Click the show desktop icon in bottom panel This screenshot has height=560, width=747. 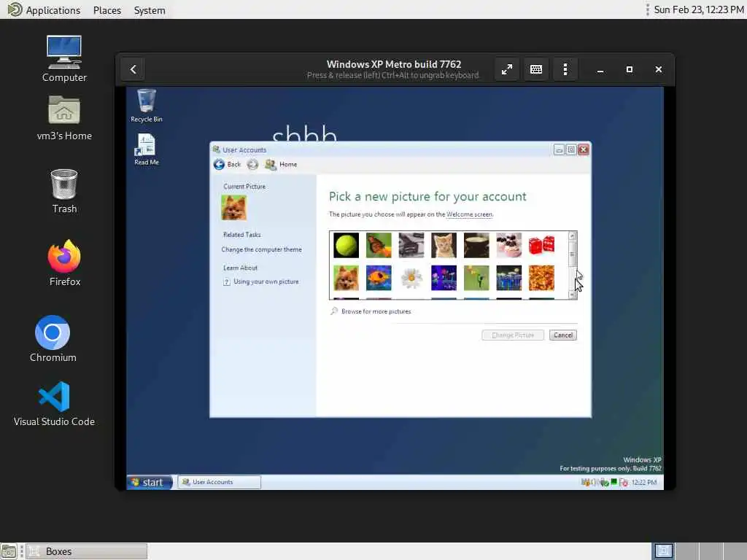pyautogui.click(x=9, y=551)
